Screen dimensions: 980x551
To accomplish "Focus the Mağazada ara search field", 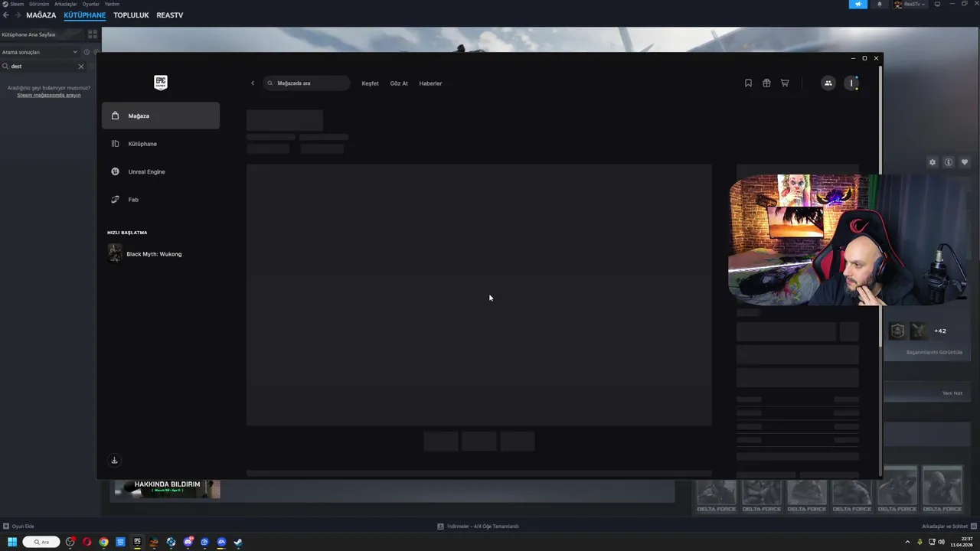I will [x=306, y=83].
